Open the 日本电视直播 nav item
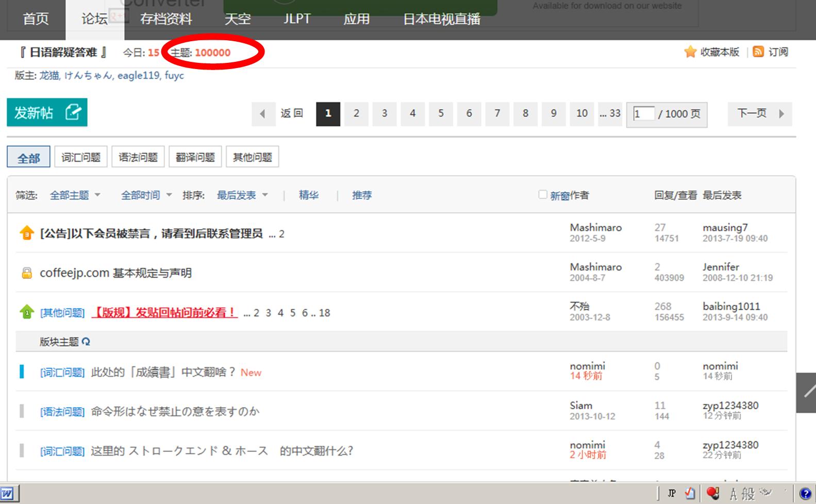Screen dimensions: 816x504 (442, 19)
